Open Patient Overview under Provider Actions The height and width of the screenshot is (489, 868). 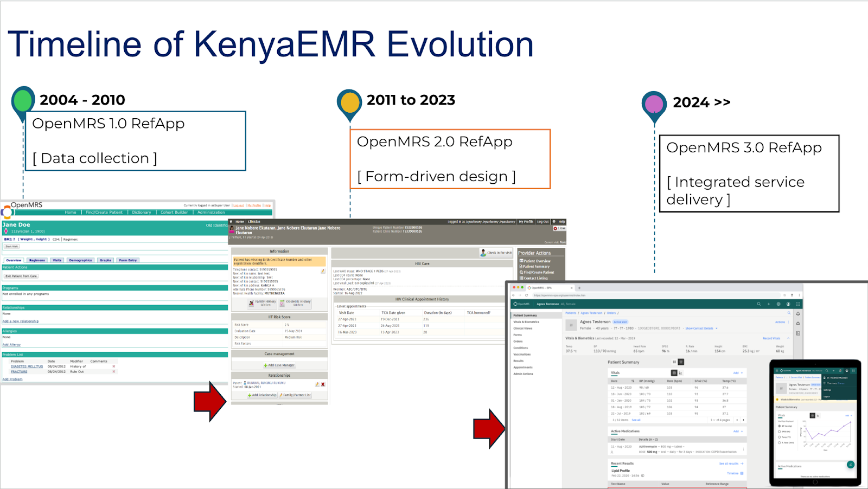[x=535, y=261]
